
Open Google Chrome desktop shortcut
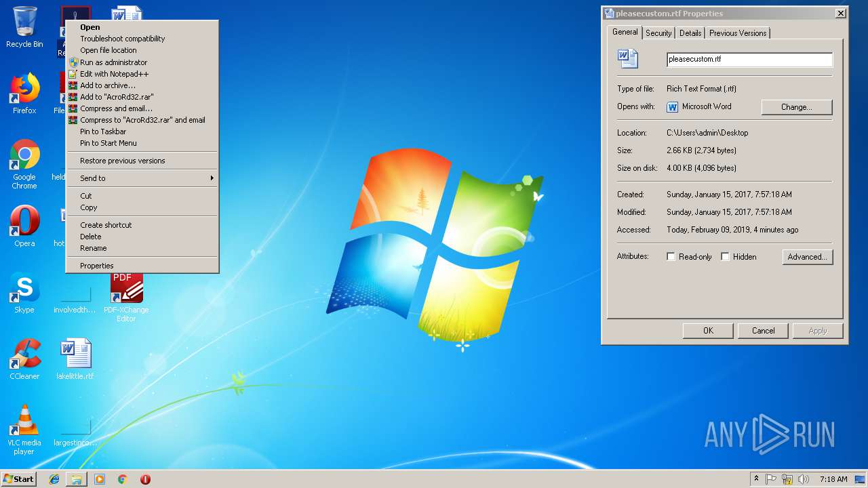24,164
